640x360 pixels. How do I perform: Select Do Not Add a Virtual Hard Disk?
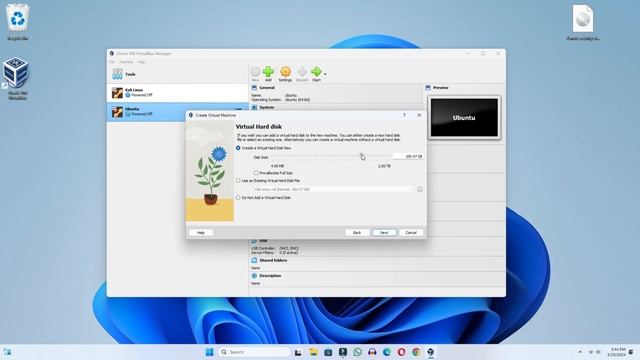pos(238,198)
